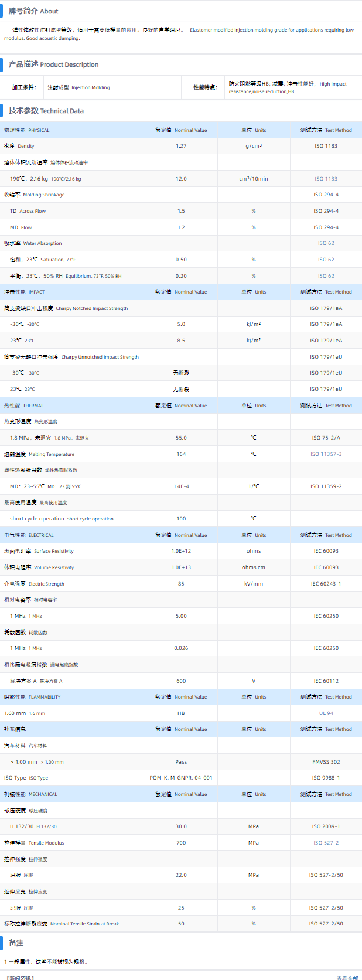Click the Equilibrium 50% RH value 0.20
Image resolution: width=362 pixels, height=980 pixels.
(x=181, y=276)
